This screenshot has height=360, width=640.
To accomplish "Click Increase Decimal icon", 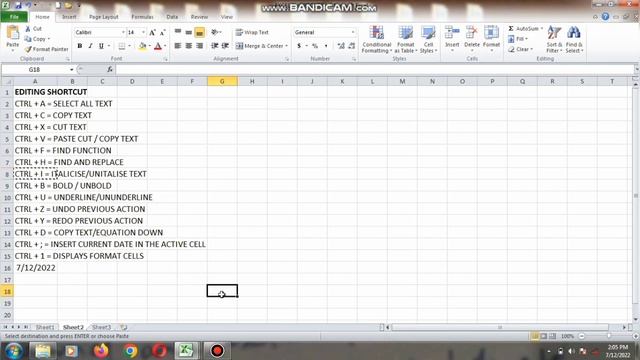I will (x=340, y=46).
